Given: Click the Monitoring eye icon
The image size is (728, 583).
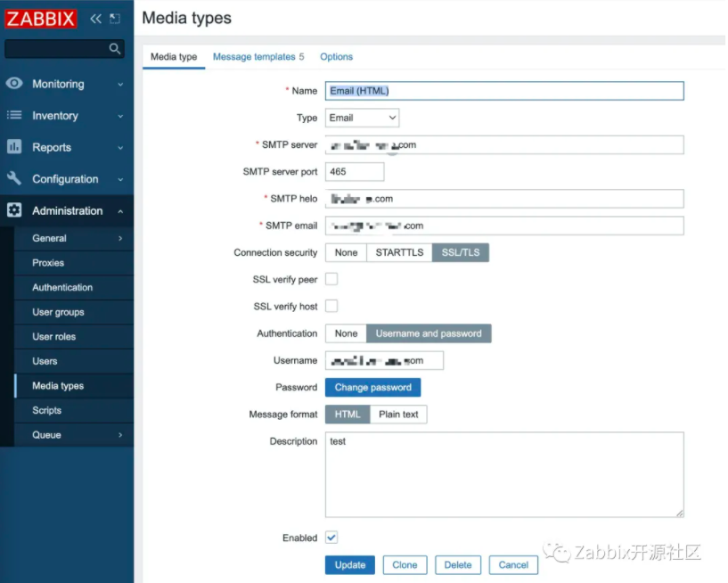Looking at the screenshot, I should [14, 83].
